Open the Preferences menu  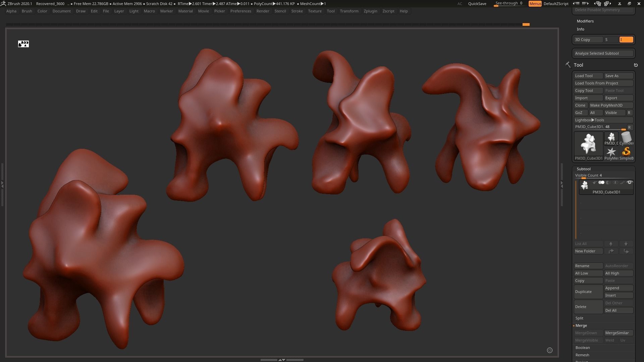[241, 11]
